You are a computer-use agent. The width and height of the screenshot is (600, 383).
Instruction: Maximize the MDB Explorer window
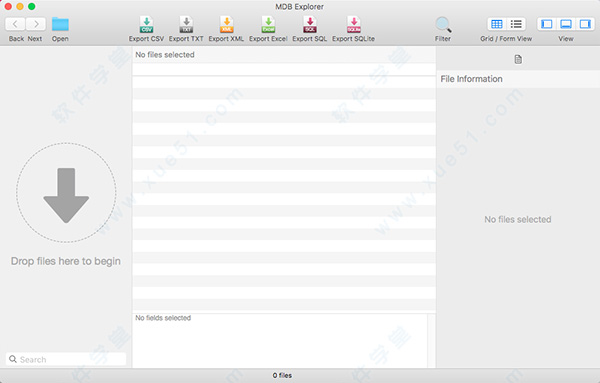[x=32, y=6]
